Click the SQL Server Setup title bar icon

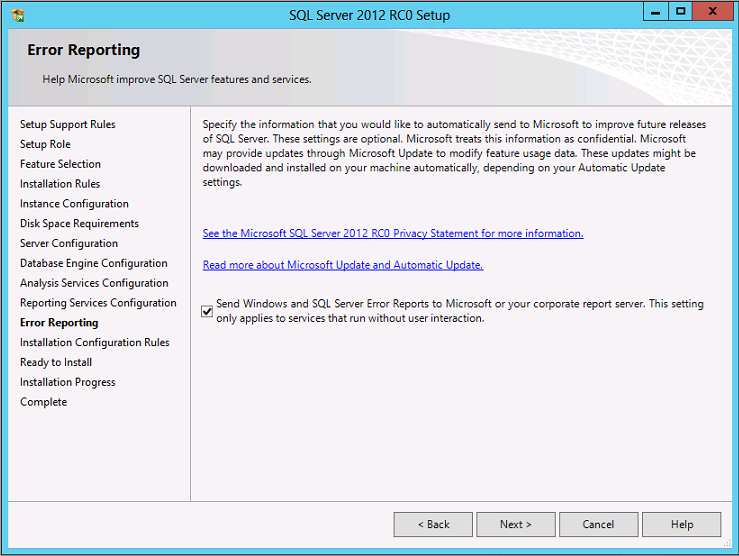pos(18,15)
